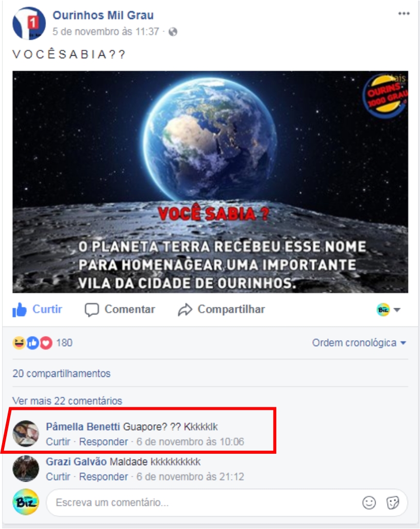
Task: Click the Curtir thumbs-up icon
Action: pos(20,309)
